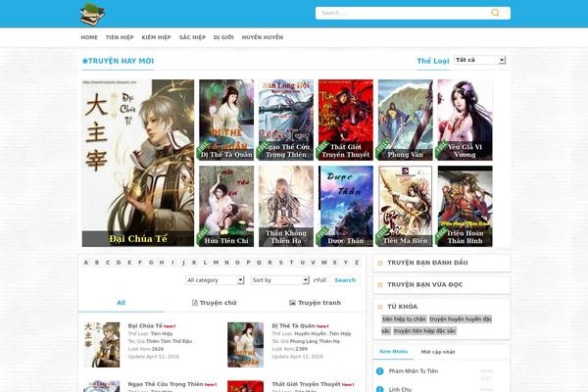The height and width of the screenshot is (392, 588).
Task: Filter stories by letter T
Action: pos(291,263)
